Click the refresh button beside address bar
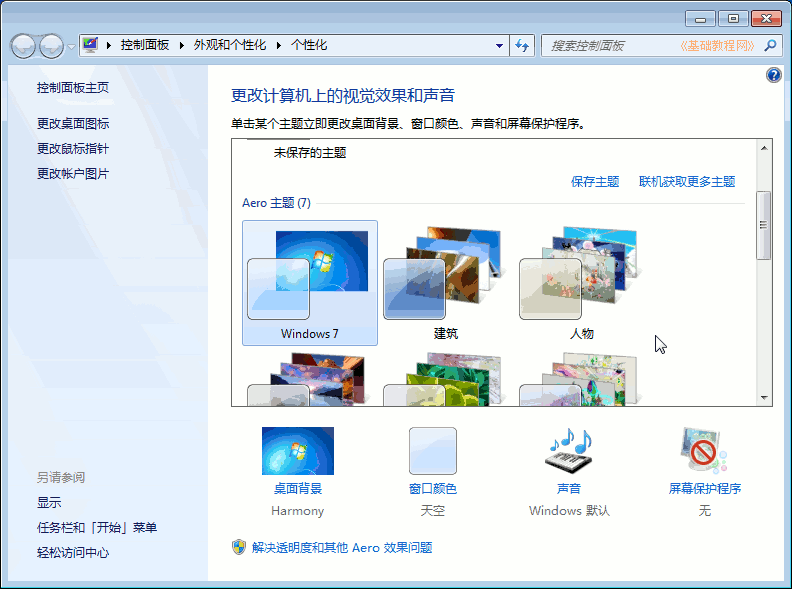Viewport: 792px width, 589px height. [x=522, y=45]
